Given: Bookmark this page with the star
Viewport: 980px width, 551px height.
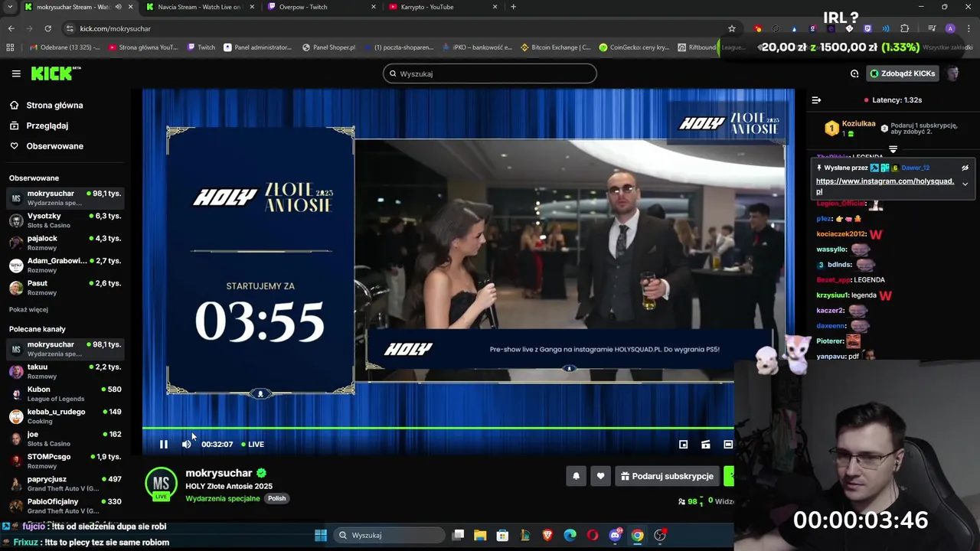Looking at the screenshot, I should pyautogui.click(x=731, y=28).
